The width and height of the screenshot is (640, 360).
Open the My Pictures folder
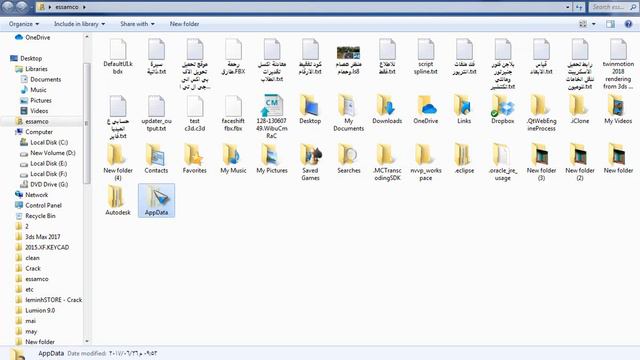coord(272,159)
